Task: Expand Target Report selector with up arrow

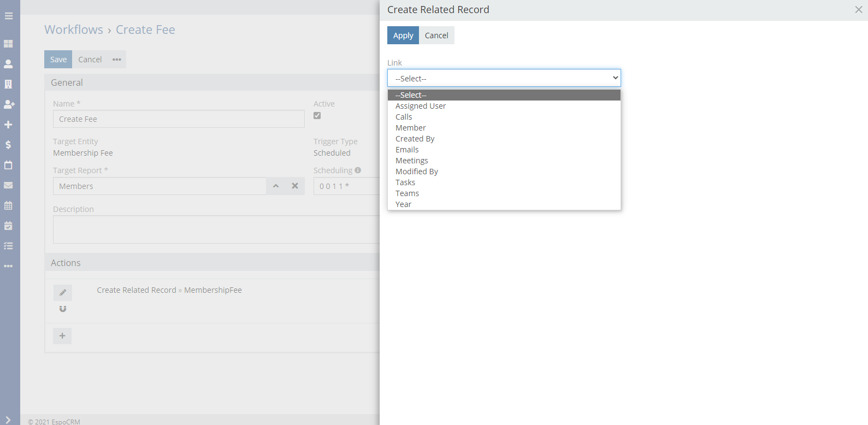Action: click(276, 186)
